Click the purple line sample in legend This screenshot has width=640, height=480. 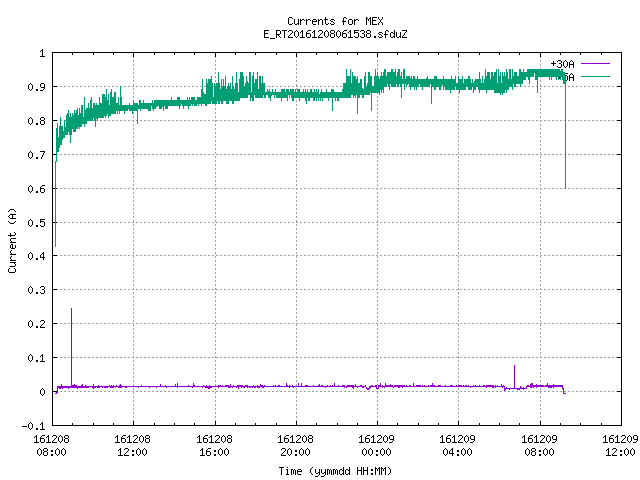(595, 64)
